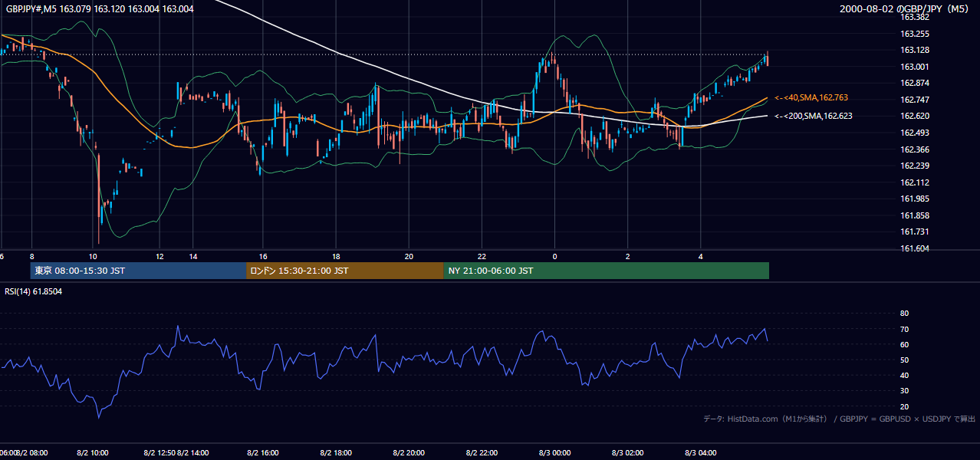The image size is (980, 460).
Task: Click the '8/2 10:00' bottom time label
Action: click(x=93, y=452)
